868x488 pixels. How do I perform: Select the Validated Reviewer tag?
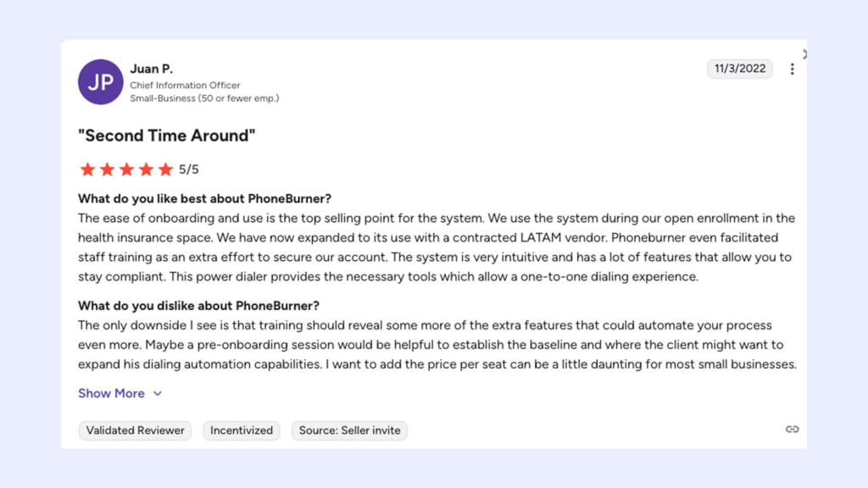[x=135, y=430]
